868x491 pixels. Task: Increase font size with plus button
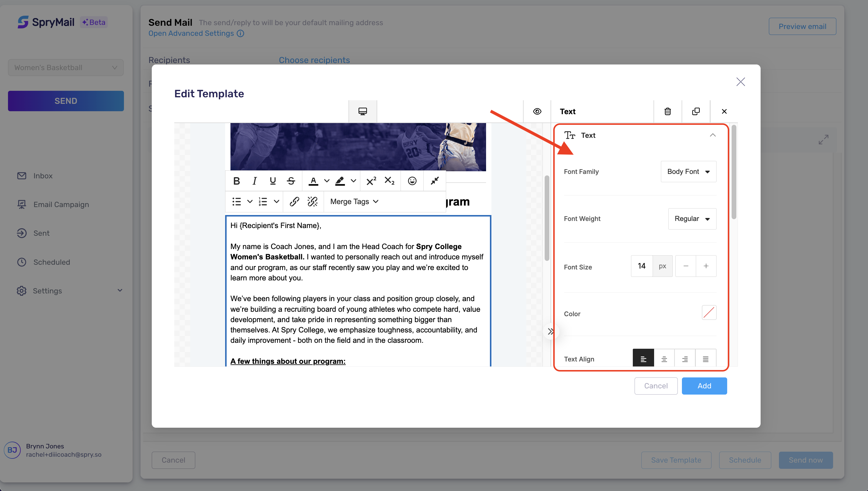tap(706, 266)
